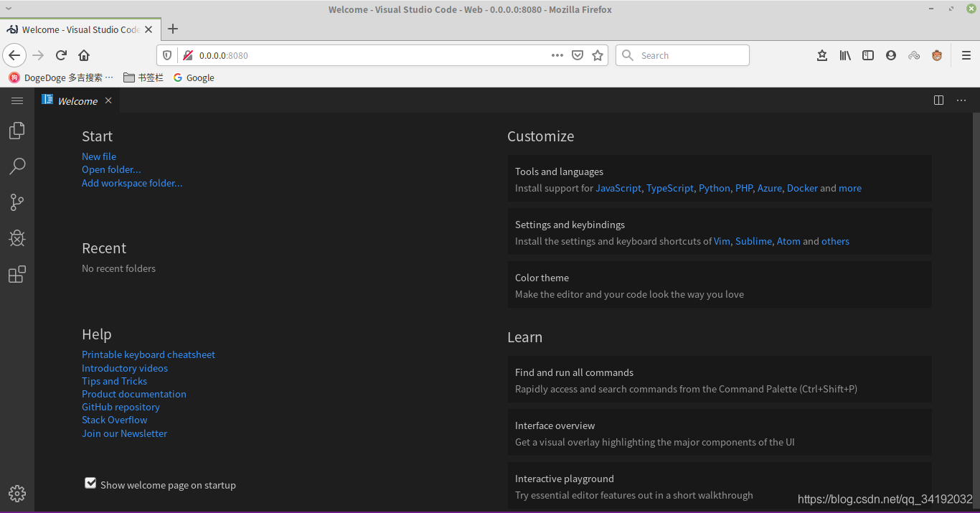Viewport: 980px width, 513px height.
Task: Open the Debug view with bug icon
Action: [17, 238]
